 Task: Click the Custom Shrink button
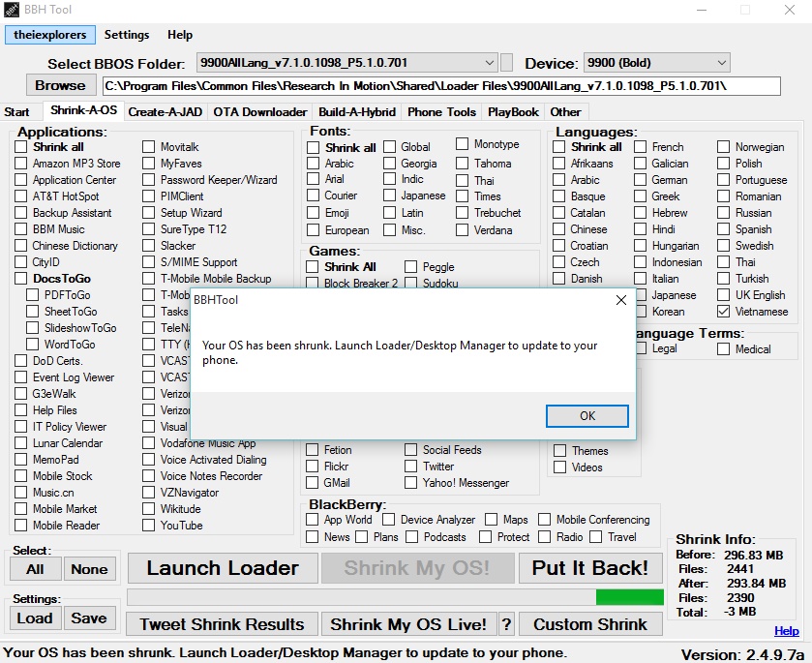click(x=590, y=624)
